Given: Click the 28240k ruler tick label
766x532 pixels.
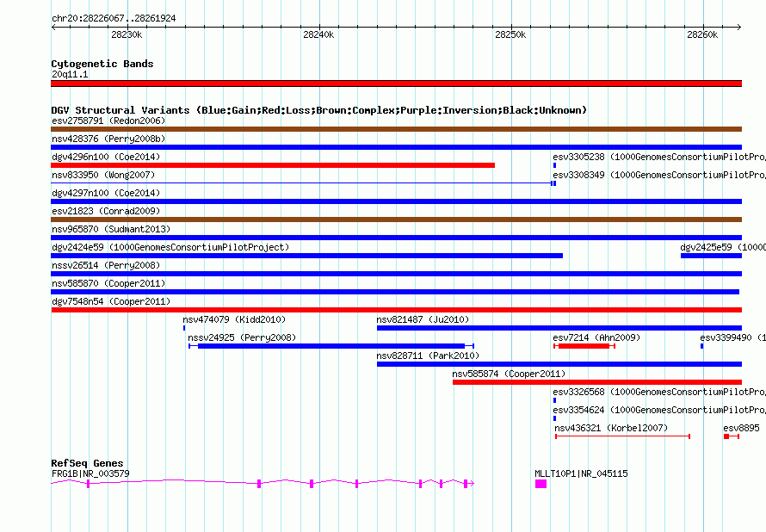Looking at the screenshot, I should pos(318,34).
